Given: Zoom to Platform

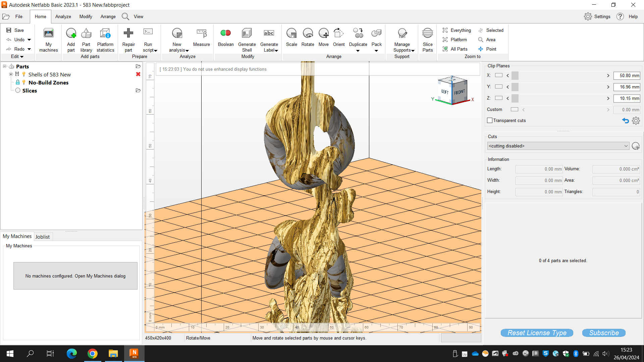Looking at the screenshot, I should (x=454, y=40).
